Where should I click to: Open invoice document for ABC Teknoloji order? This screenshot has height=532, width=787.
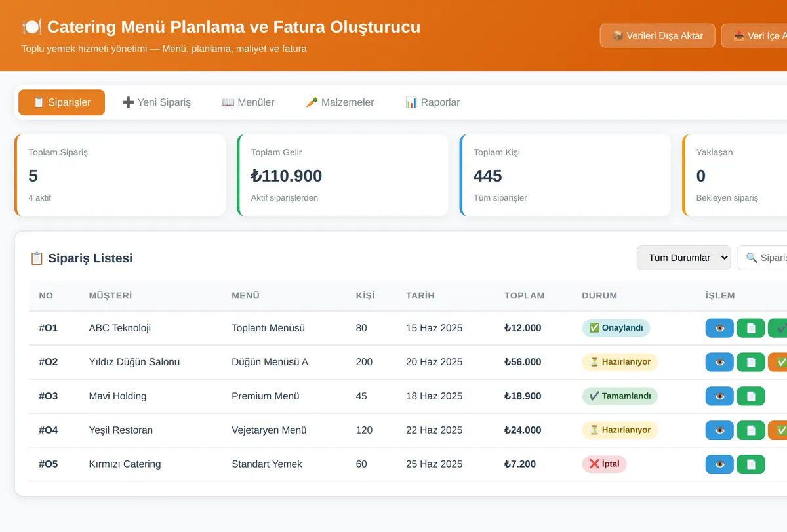point(751,328)
